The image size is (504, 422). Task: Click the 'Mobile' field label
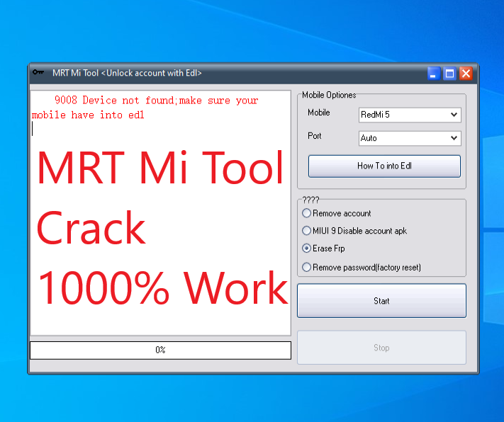318,113
